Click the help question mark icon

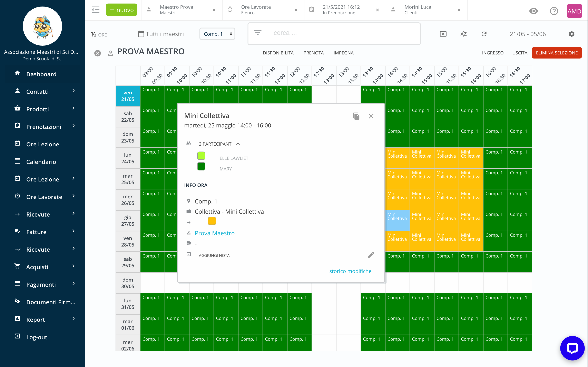click(554, 11)
